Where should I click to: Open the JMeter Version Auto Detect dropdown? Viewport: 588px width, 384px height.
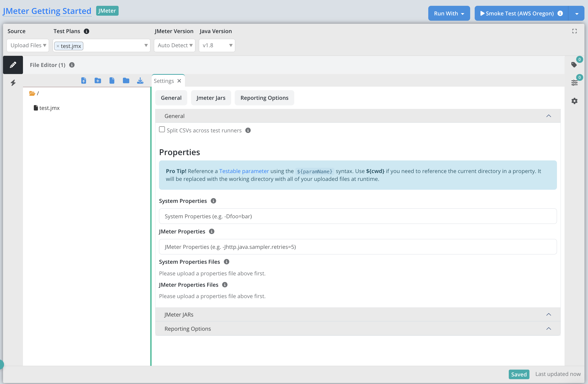pyautogui.click(x=175, y=45)
